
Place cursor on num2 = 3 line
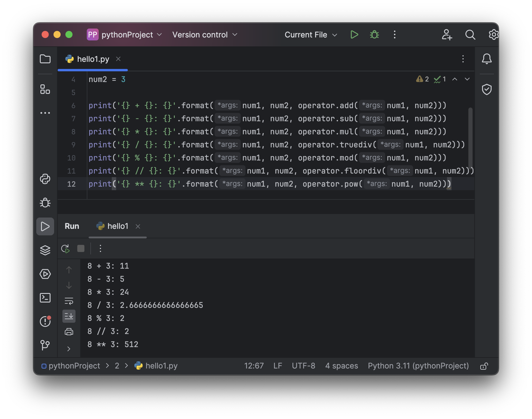tap(107, 79)
